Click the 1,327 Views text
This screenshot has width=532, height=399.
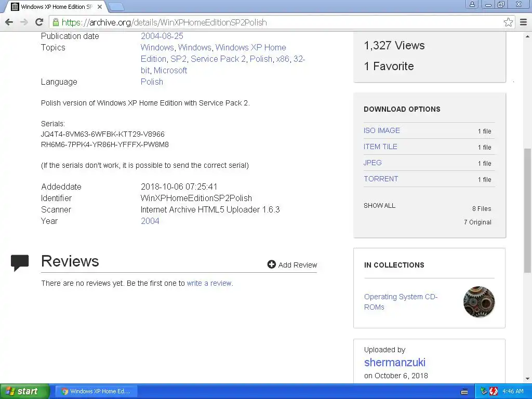pos(394,46)
